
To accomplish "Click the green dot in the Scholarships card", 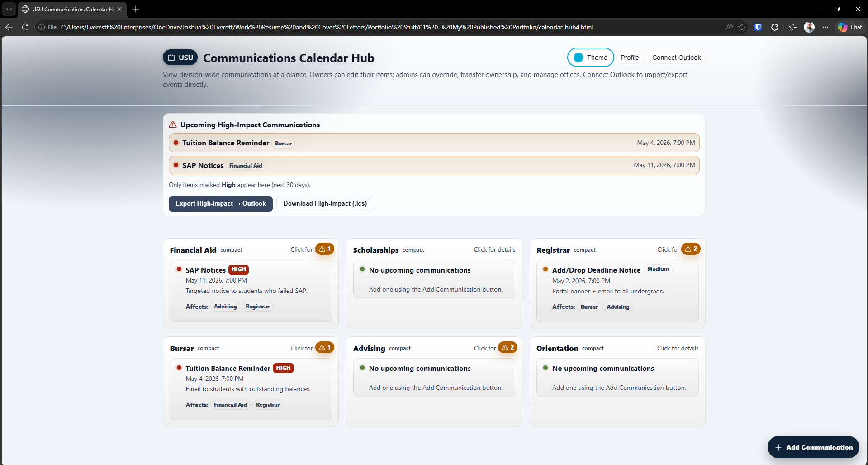I will click(362, 269).
